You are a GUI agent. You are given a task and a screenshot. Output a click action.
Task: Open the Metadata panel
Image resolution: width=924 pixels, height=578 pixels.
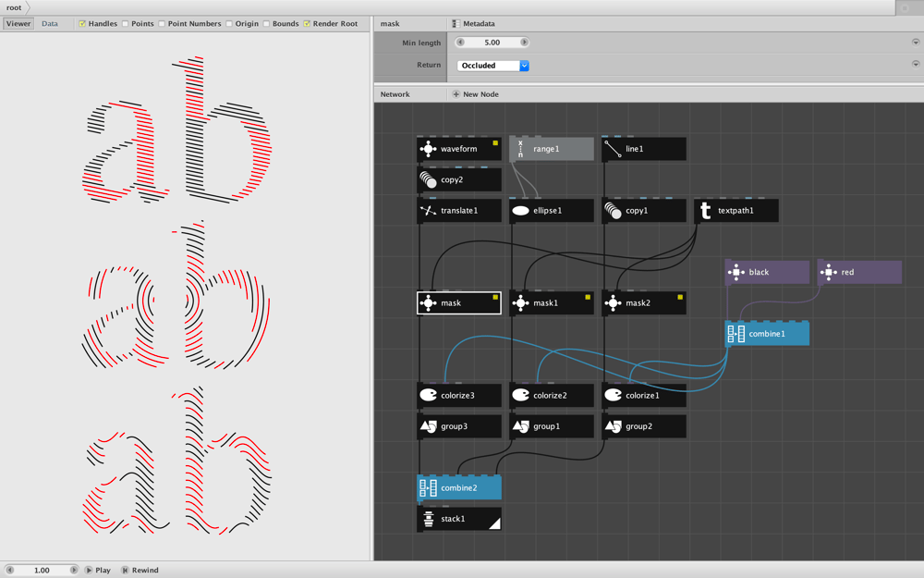[473, 24]
